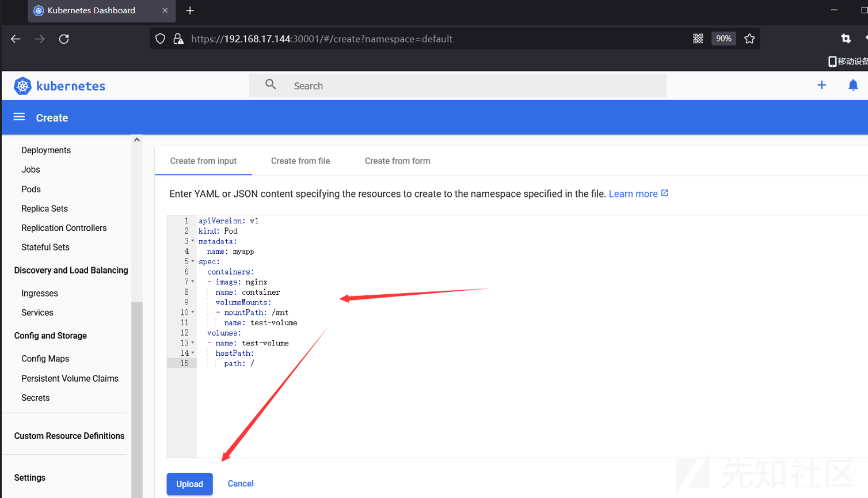Open Secrets in sidebar
This screenshot has height=498, width=868.
point(36,398)
